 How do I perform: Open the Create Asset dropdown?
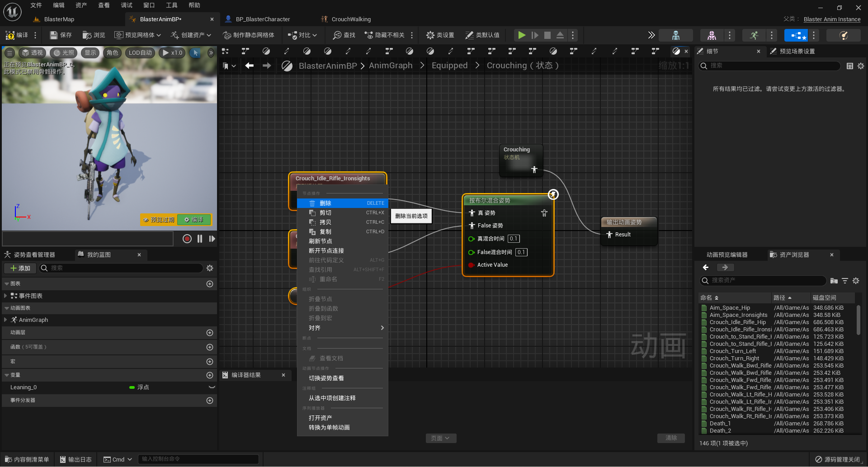pyautogui.click(x=191, y=35)
